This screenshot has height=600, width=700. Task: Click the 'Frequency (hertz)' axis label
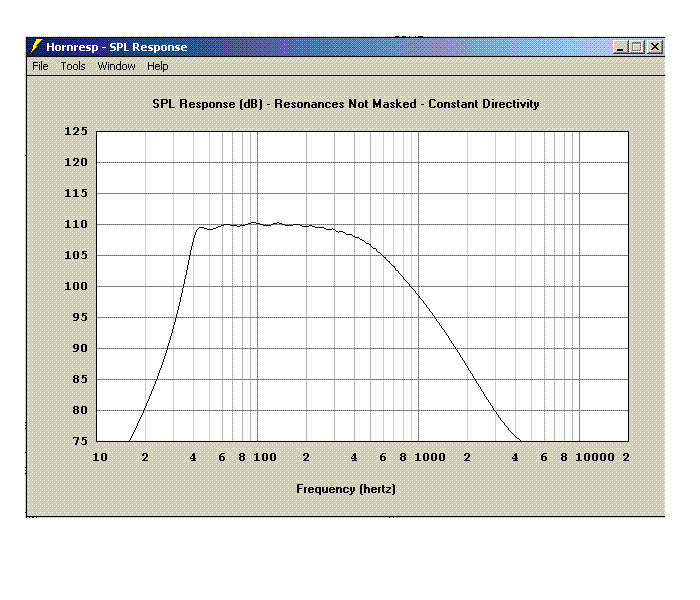(x=346, y=489)
